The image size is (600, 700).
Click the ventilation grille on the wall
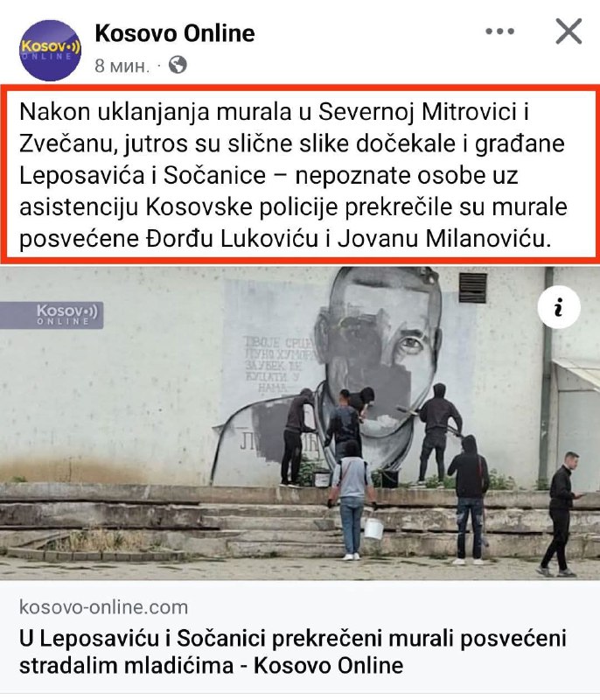pyautogui.click(x=472, y=287)
